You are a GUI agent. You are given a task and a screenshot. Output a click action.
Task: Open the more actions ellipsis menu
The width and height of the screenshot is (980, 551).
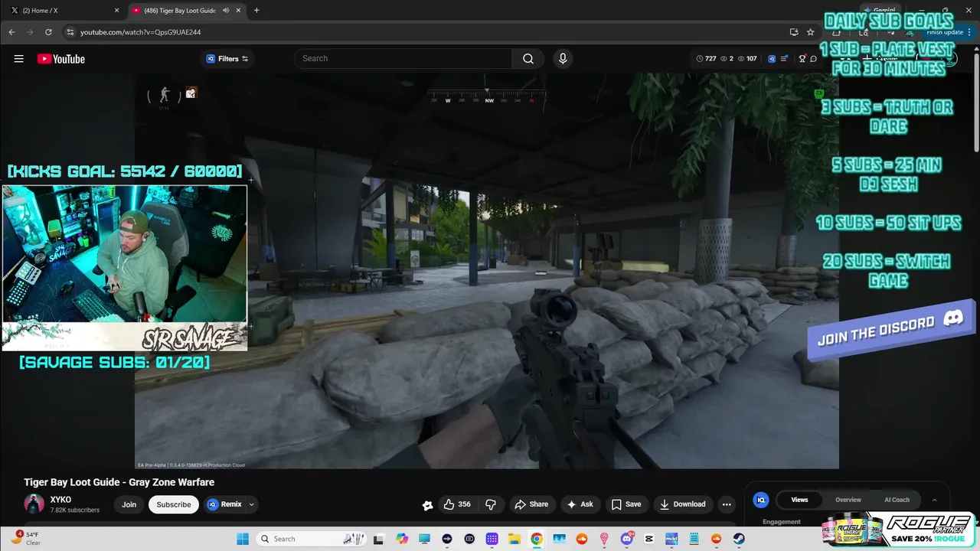tap(727, 504)
